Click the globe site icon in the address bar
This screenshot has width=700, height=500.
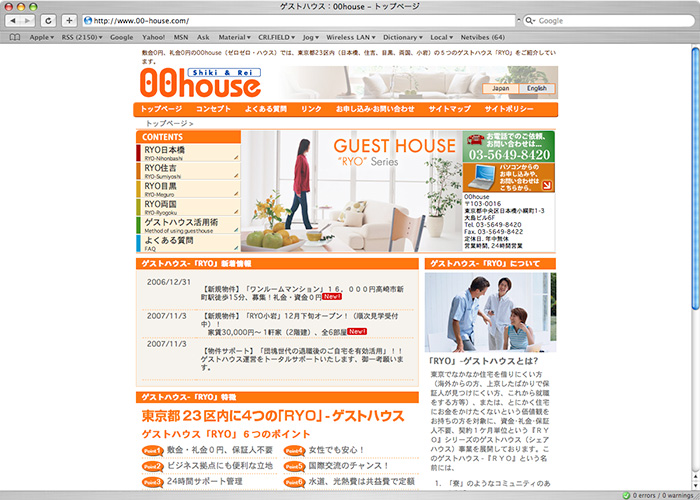(88, 21)
